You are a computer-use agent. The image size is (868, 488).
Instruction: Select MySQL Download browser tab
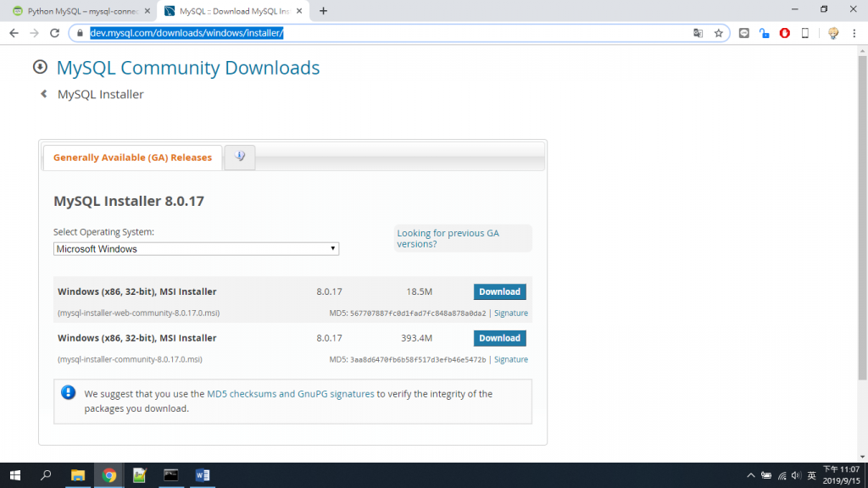coord(232,11)
